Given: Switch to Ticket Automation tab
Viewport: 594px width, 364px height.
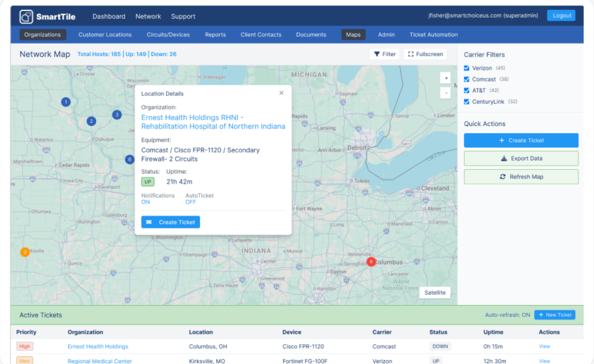Looking at the screenshot, I should coord(433,35).
